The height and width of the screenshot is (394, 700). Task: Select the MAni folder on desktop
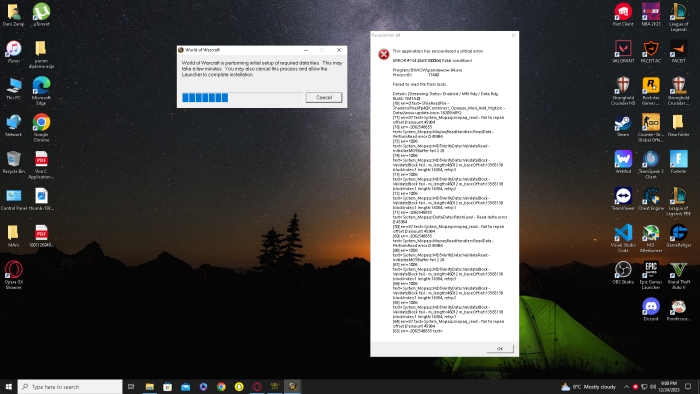(x=13, y=236)
